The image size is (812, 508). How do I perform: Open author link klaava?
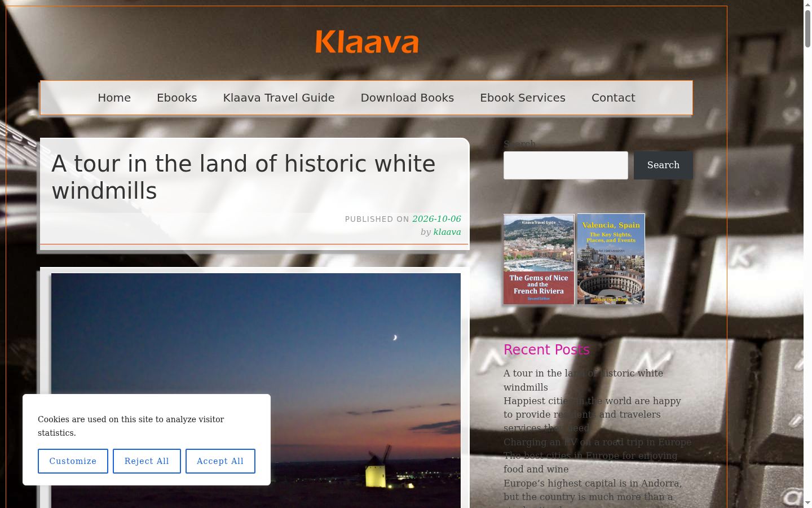point(447,232)
